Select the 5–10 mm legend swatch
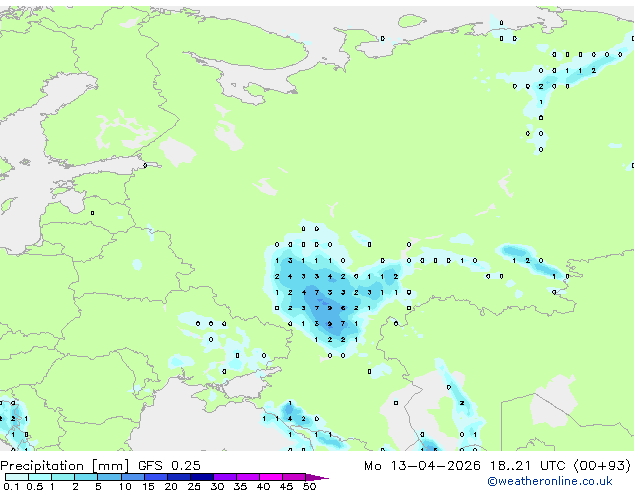This screenshot has width=634, height=490. [x=109, y=477]
